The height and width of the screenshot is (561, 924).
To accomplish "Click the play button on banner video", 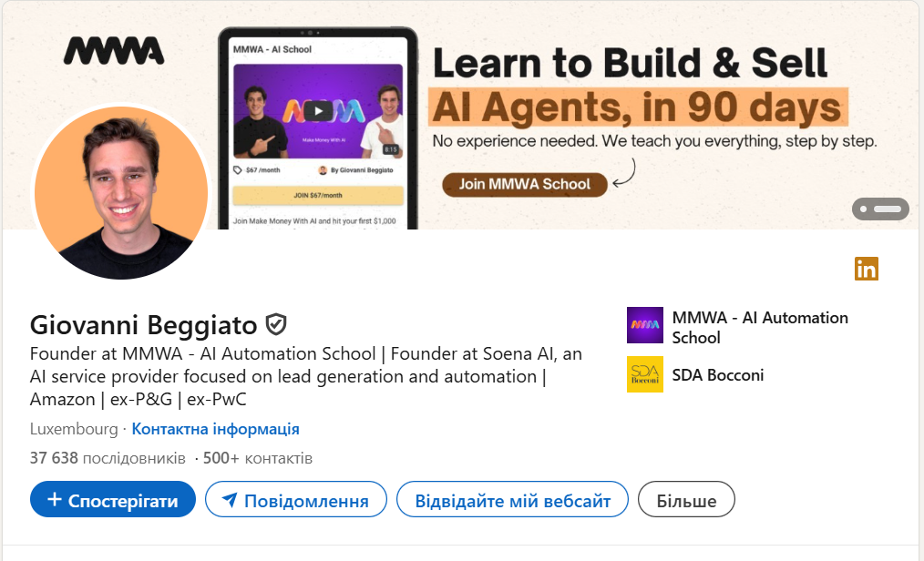I will point(318,111).
